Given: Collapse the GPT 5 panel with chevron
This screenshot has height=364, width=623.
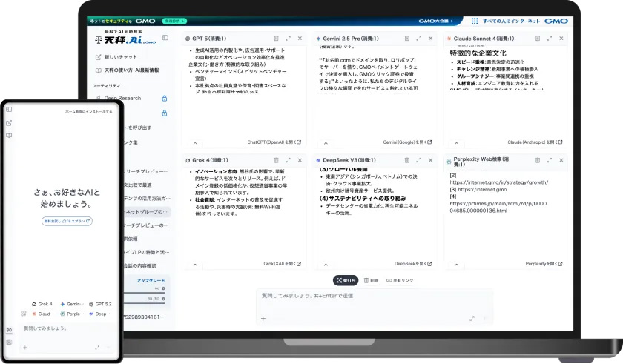Looking at the screenshot, I should 195,143.
